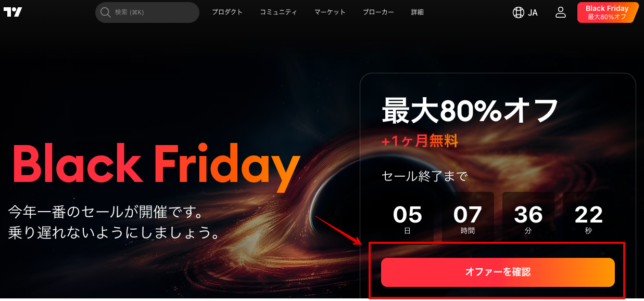Image resolution: width=644 pixels, height=301 pixels.
Task: Click the +1ヶ月無料 promo text
Action: [420, 140]
